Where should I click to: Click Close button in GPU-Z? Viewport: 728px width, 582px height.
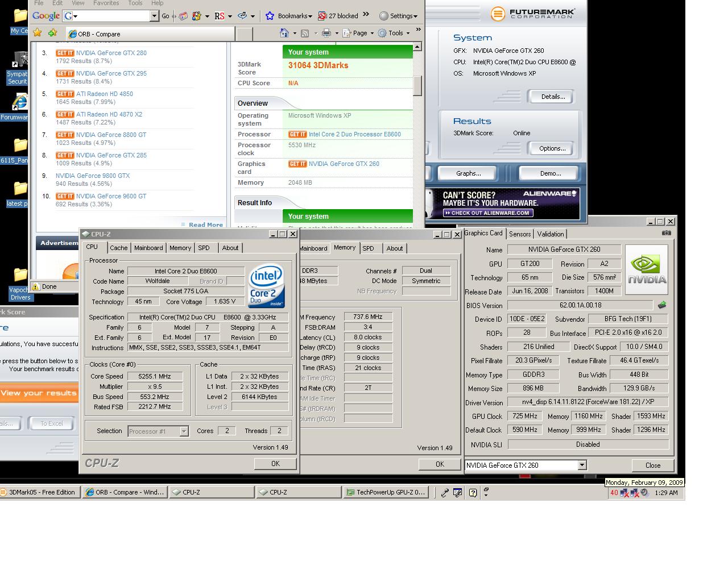click(x=653, y=465)
